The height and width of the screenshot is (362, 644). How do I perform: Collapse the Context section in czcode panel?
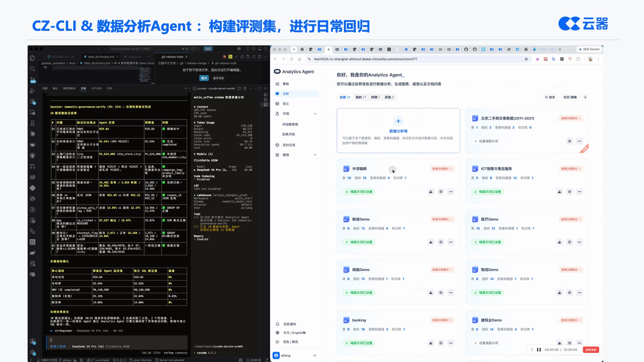pyautogui.click(x=201, y=107)
